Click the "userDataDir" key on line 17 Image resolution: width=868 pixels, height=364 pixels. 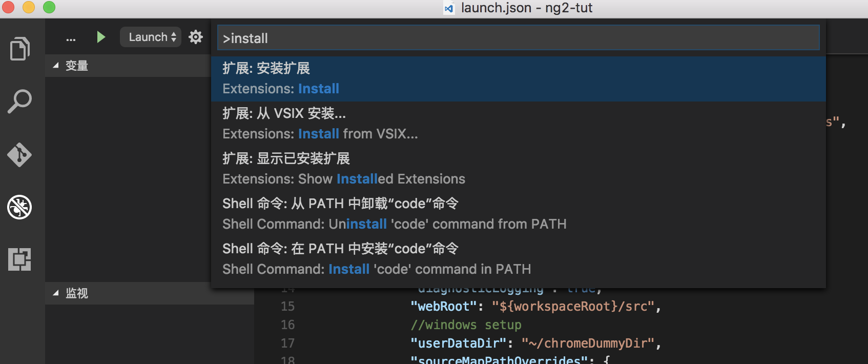[x=459, y=343]
